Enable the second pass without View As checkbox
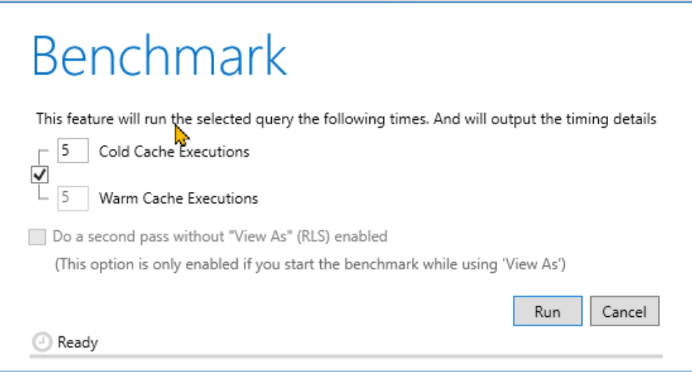 pyautogui.click(x=37, y=237)
